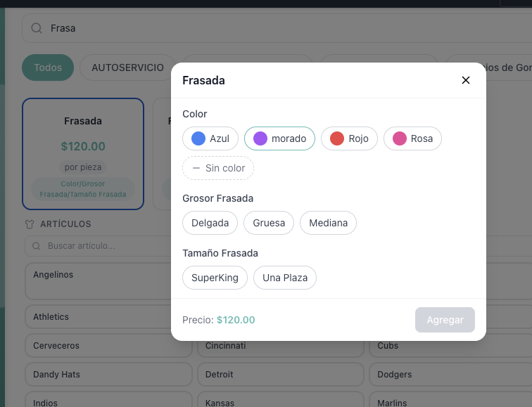532x407 pixels.
Task: Select the morado color option
Action: tap(279, 138)
